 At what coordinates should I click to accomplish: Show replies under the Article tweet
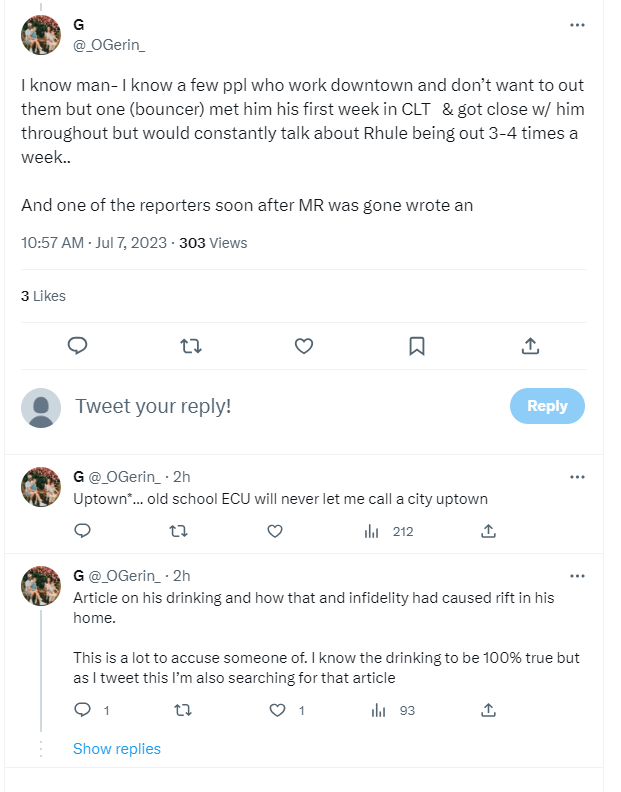point(117,748)
